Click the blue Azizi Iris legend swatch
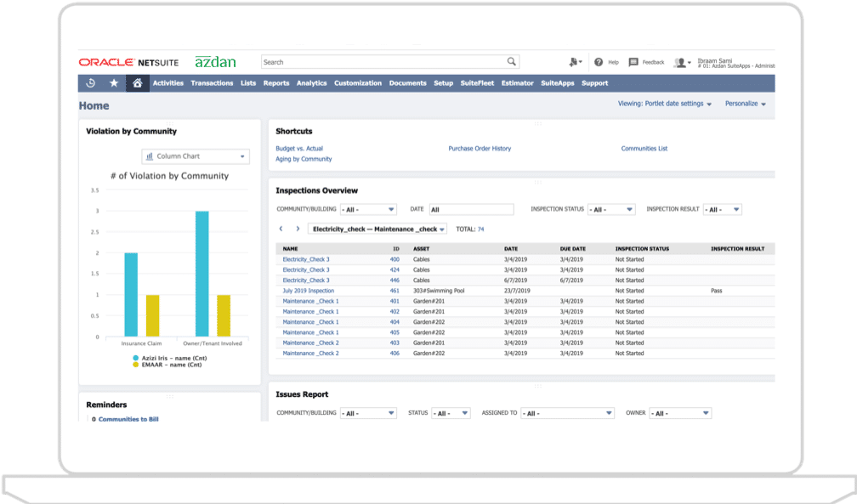The height and width of the screenshot is (504, 857). click(133, 358)
